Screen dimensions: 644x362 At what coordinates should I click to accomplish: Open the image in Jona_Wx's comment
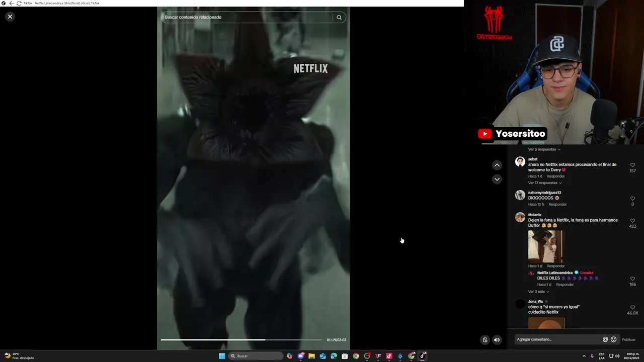[x=546, y=323]
